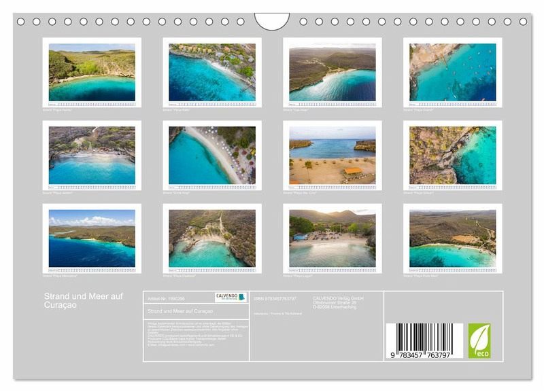Select the green hillside bay photo

click(x=92, y=72)
